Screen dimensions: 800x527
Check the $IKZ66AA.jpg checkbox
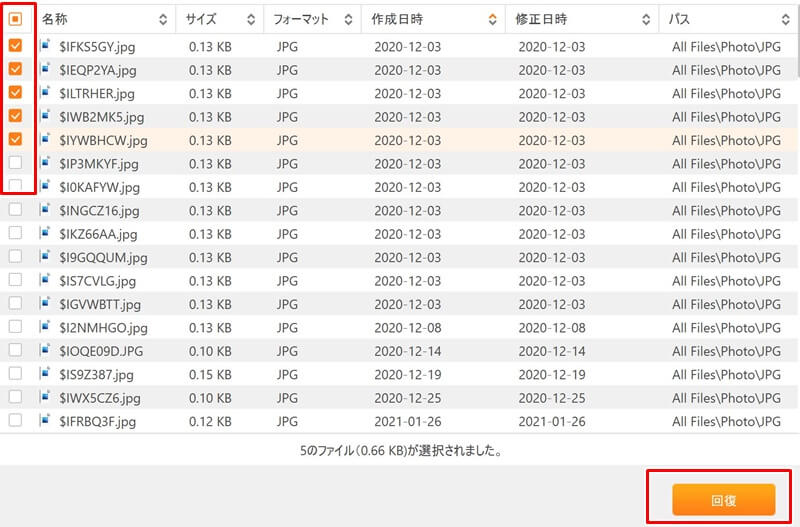click(15, 233)
